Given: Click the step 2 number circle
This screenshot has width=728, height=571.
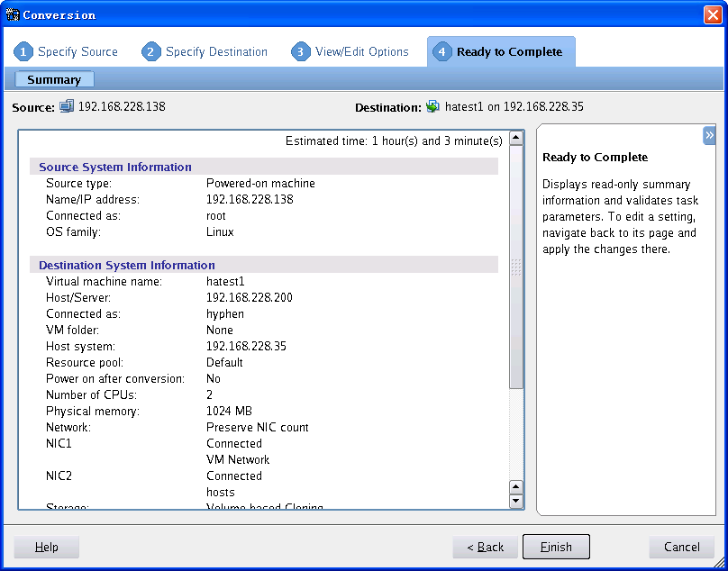Looking at the screenshot, I should (x=151, y=52).
